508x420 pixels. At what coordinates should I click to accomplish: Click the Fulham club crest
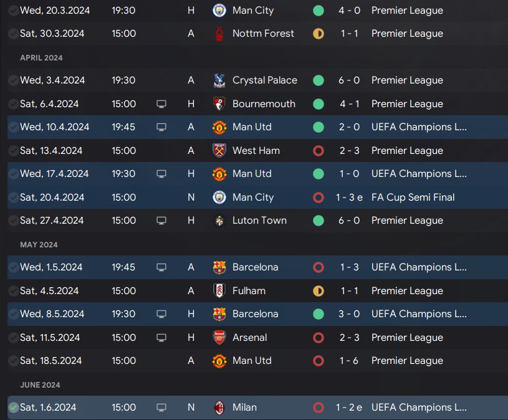(219, 291)
